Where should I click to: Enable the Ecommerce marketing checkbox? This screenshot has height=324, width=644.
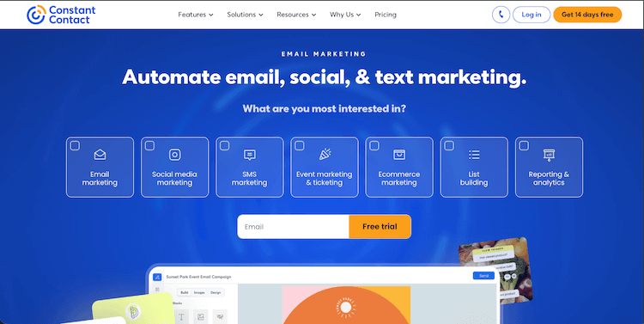(374, 145)
